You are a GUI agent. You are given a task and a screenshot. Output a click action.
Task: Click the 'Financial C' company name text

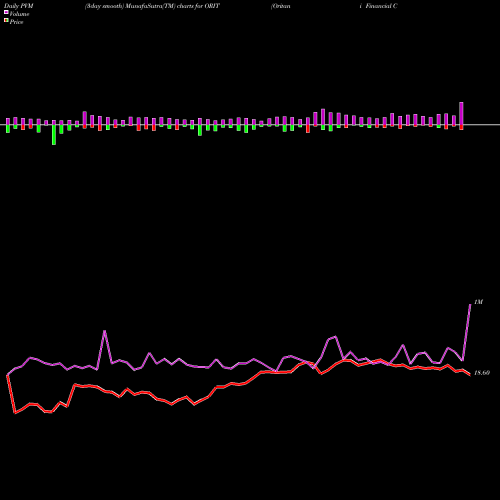click(x=381, y=6)
